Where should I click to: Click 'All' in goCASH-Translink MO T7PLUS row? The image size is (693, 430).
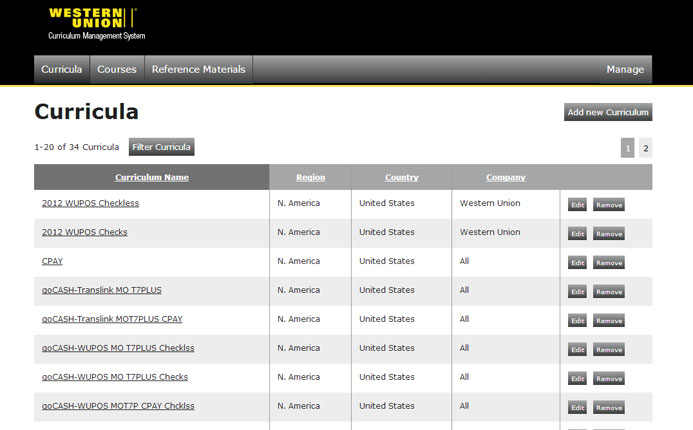(x=464, y=290)
